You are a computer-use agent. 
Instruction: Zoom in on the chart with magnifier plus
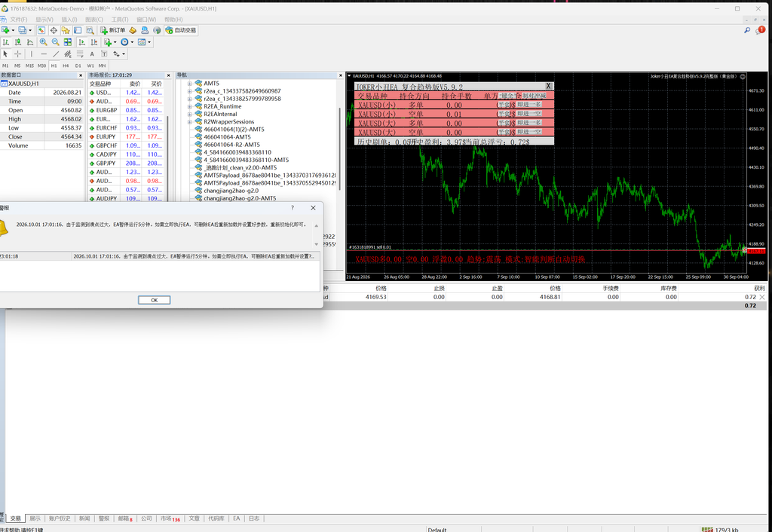pos(43,42)
